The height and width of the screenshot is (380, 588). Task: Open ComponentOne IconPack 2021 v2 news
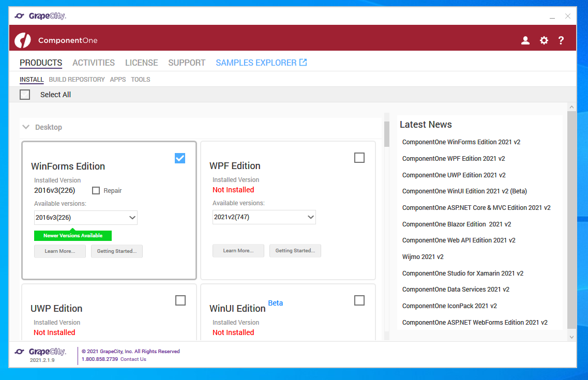449,306
